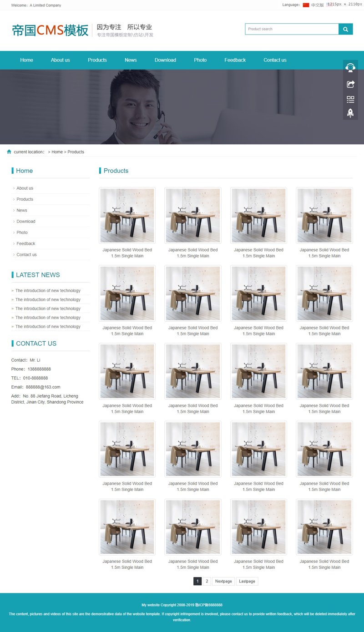364x632 pixels.
Task: Switch language to 中文版
Action: 318,5
